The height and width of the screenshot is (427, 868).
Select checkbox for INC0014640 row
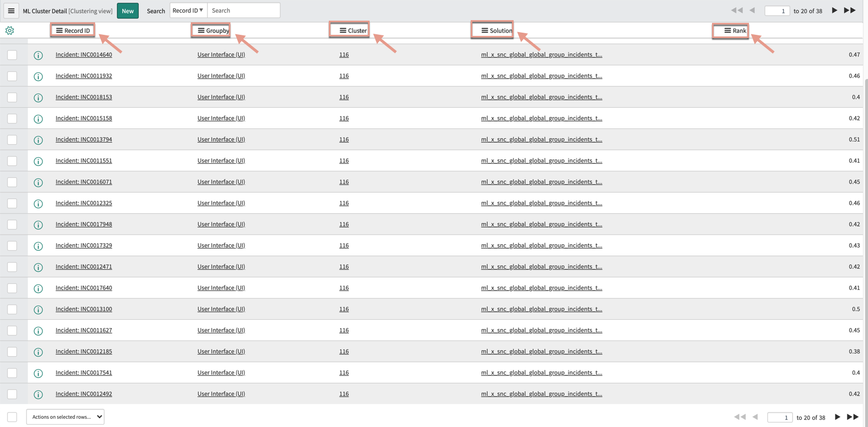click(12, 55)
